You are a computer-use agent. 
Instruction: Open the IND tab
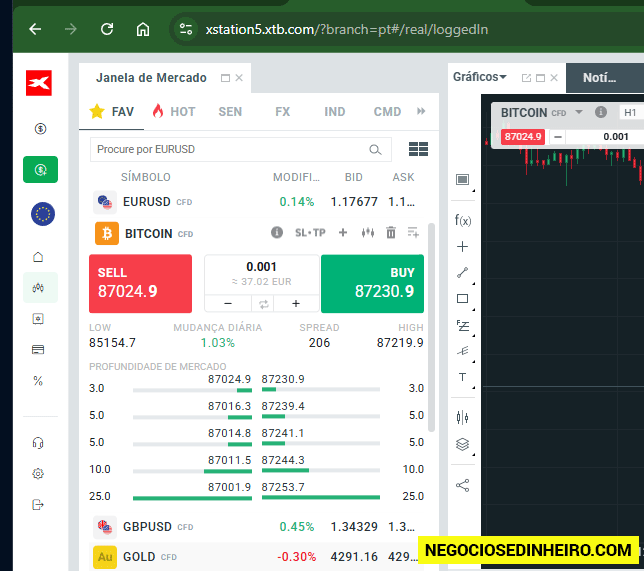[335, 112]
